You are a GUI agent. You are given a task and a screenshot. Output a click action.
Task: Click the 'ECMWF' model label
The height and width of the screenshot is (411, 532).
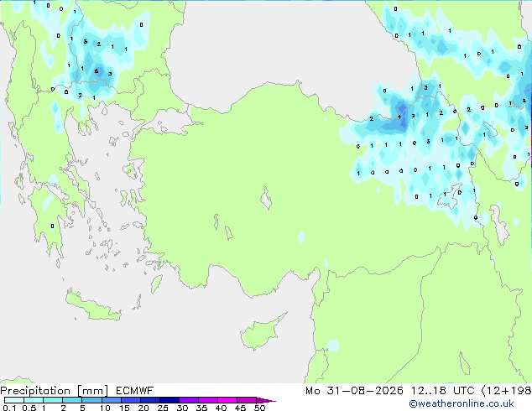point(135,391)
